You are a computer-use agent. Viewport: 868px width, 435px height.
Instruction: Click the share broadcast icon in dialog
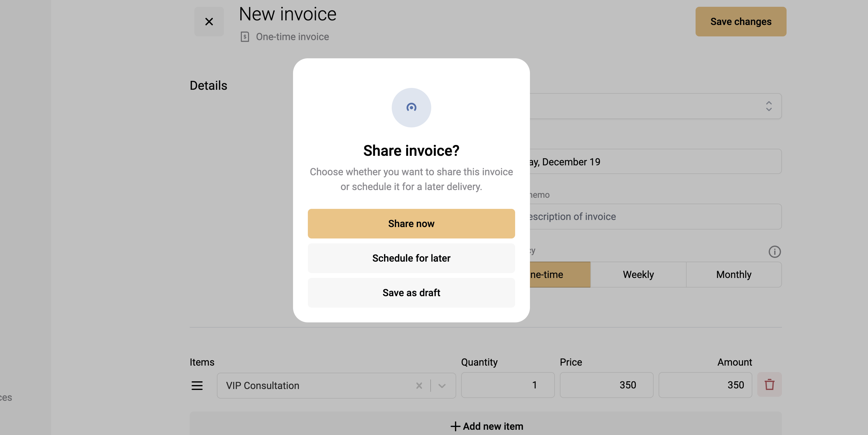point(411,107)
